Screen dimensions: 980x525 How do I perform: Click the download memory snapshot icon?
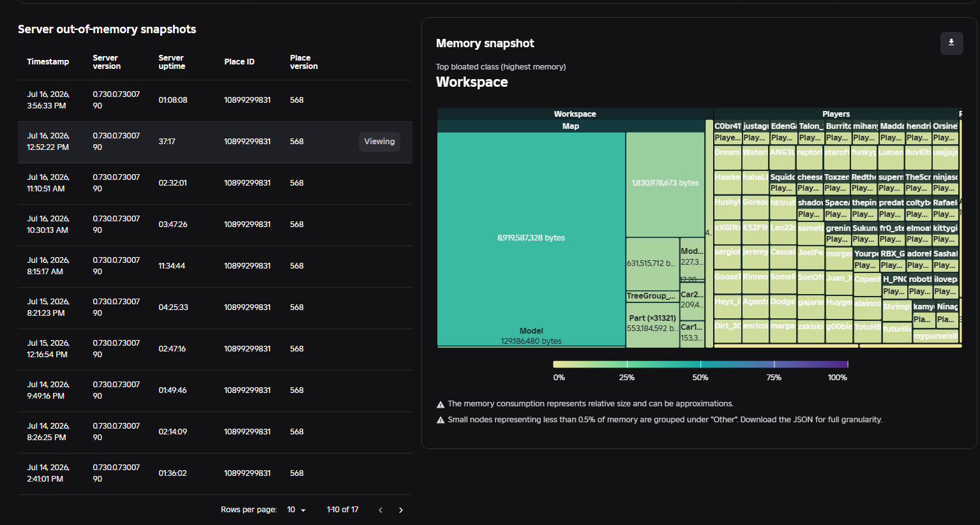(x=951, y=43)
